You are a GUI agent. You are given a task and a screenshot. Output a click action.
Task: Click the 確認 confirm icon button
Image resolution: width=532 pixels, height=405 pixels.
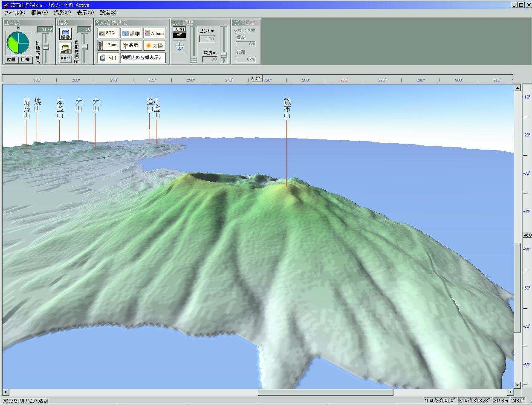pyautogui.click(x=66, y=49)
